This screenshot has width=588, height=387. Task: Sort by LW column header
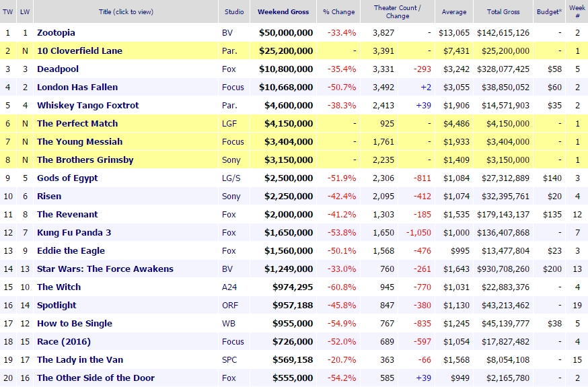(x=25, y=11)
